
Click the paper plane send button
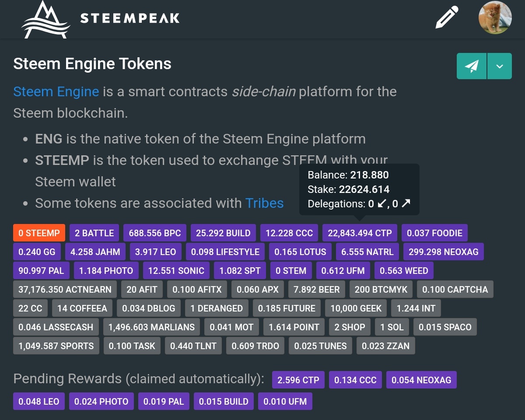pyautogui.click(x=472, y=66)
